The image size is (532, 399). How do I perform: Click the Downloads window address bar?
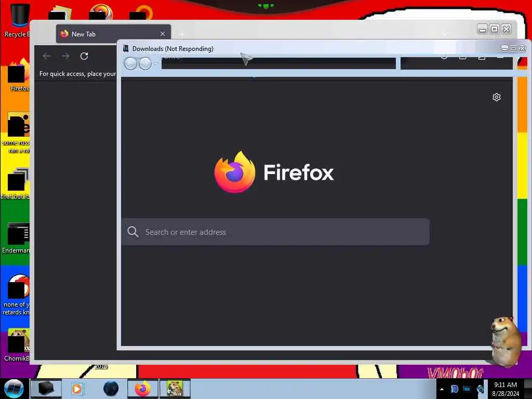tap(278, 63)
